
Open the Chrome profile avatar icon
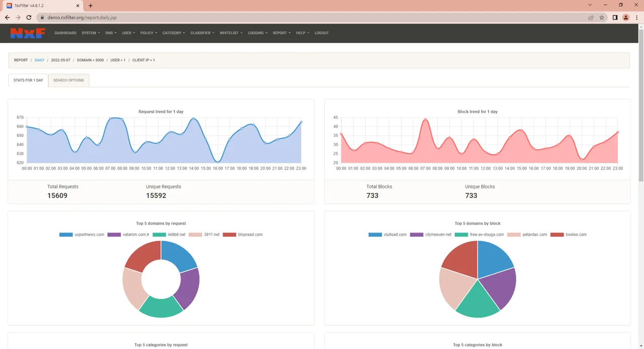[626, 18]
